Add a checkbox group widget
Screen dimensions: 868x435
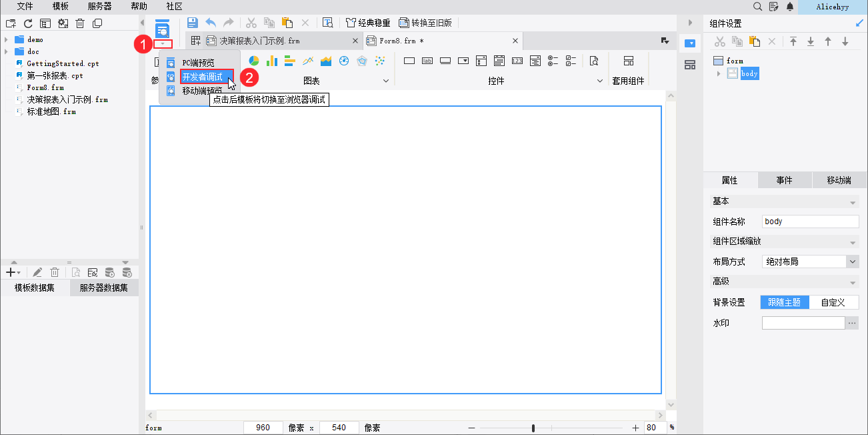tap(571, 61)
